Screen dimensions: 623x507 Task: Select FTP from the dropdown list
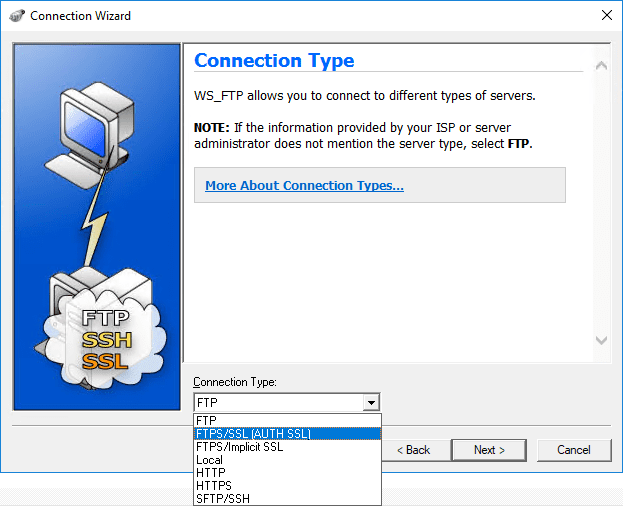tap(287, 420)
